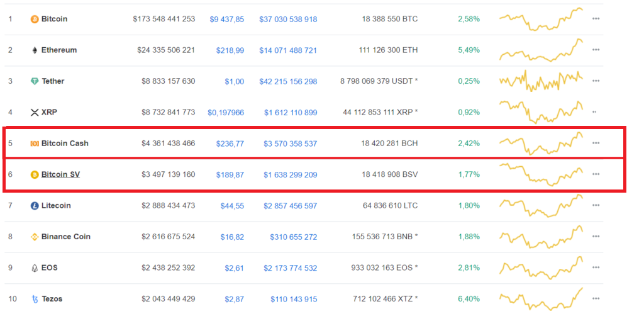Open the more-options menu for Bitcoin SV
Viewport: 644px width, 311px height.
tap(596, 174)
